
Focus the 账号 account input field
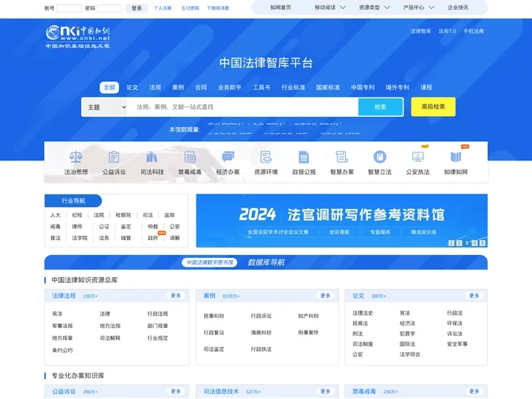click(x=69, y=8)
